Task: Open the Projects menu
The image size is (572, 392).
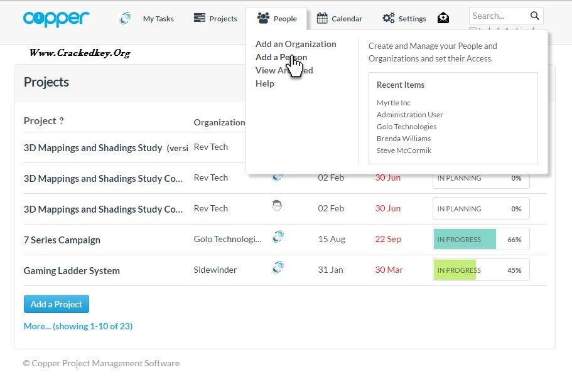Action: click(x=223, y=19)
